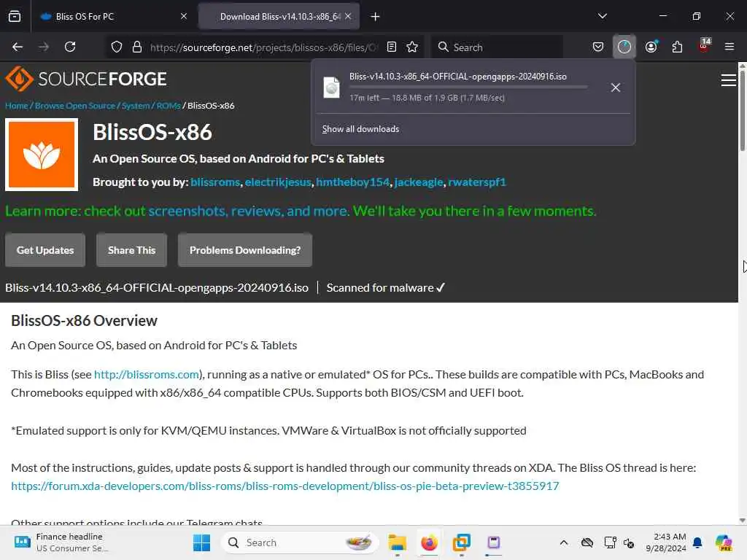Open the Finance headline widget
Image resolution: width=747 pixels, height=560 pixels.
pyautogui.click(x=61, y=542)
